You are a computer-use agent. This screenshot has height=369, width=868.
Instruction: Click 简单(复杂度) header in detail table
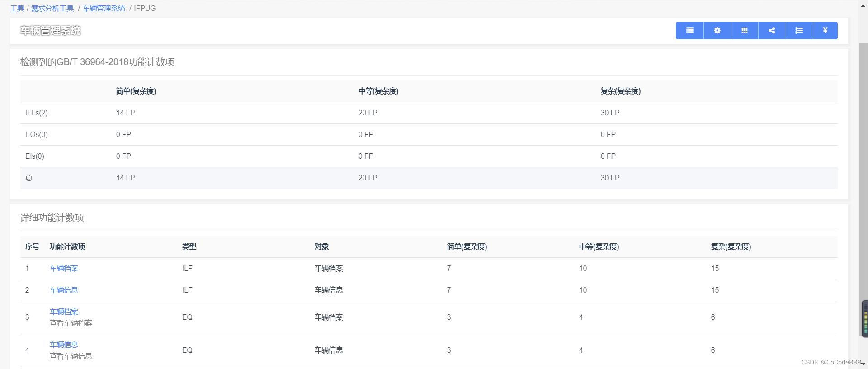click(467, 246)
